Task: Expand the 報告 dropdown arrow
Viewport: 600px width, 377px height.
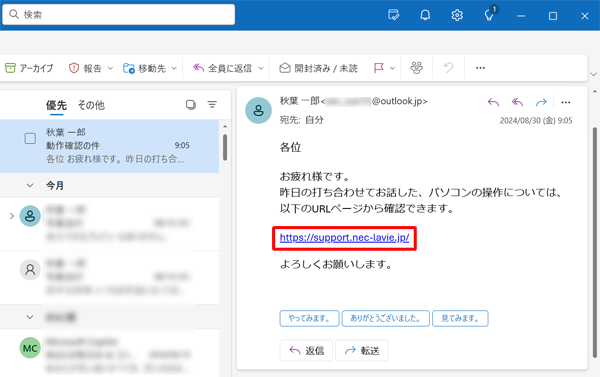Action: pos(110,69)
